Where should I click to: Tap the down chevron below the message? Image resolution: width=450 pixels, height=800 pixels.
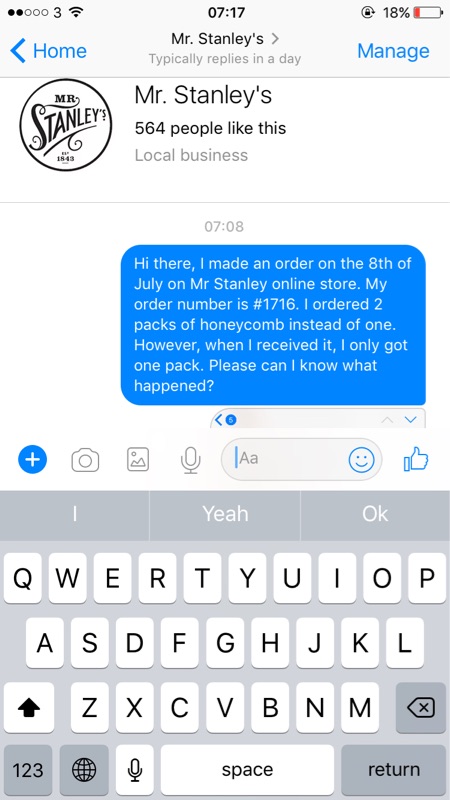pos(410,420)
